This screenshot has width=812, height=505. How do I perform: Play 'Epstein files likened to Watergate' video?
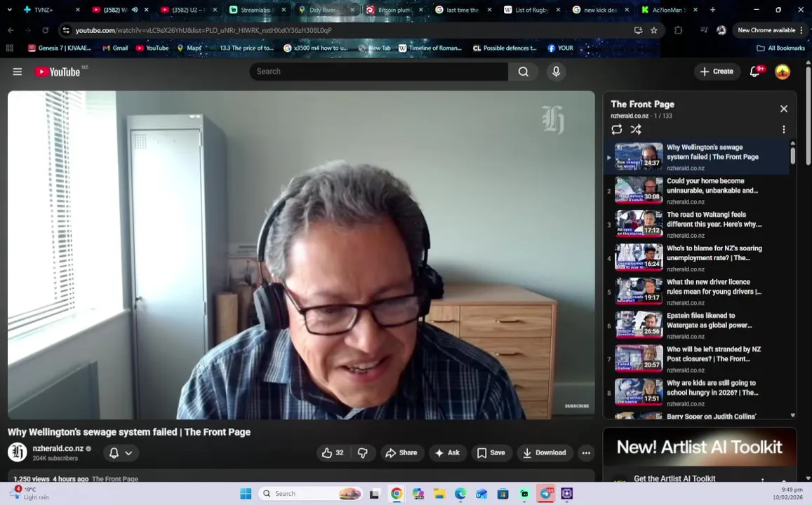(x=696, y=325)
